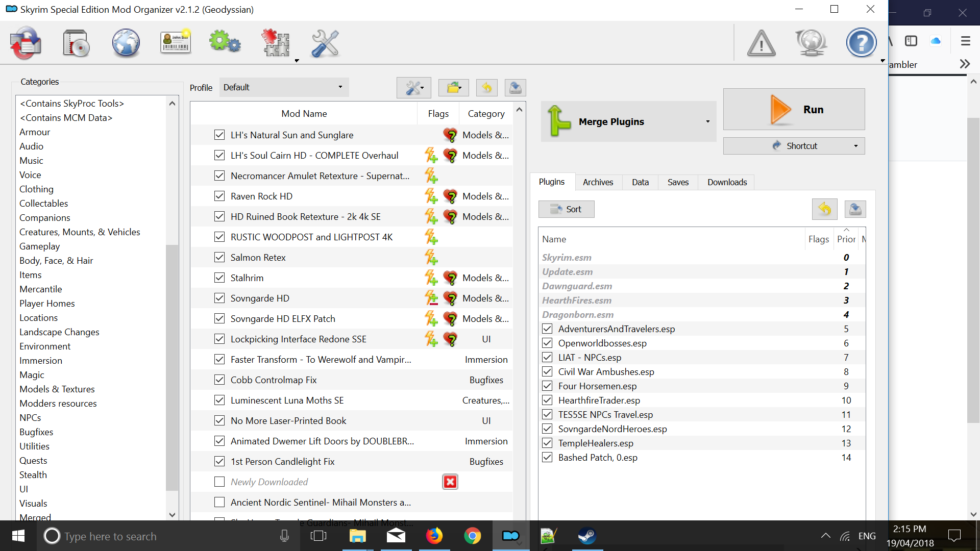980x551 pixels.
Task: Open help with the question mark icon
Action: [861, 42]
